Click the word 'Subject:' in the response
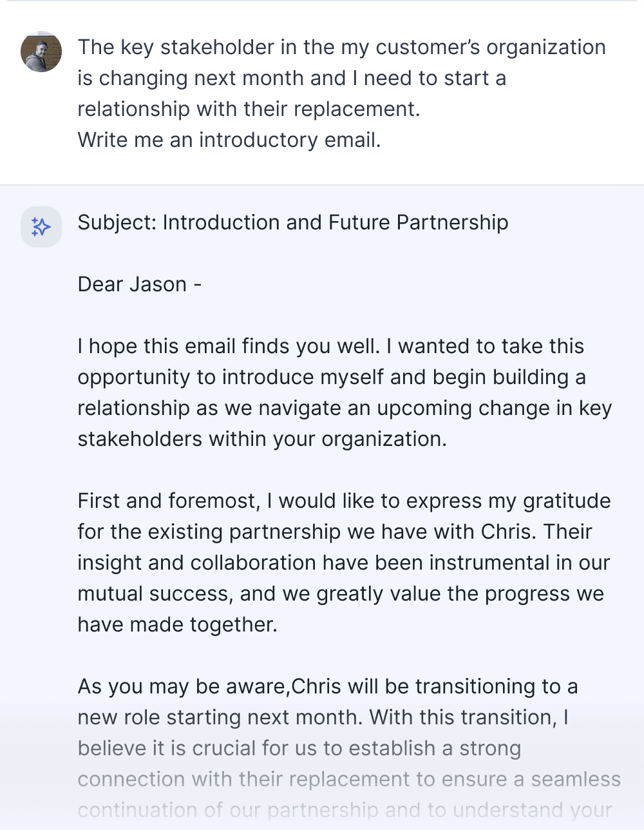 point(117,223)
